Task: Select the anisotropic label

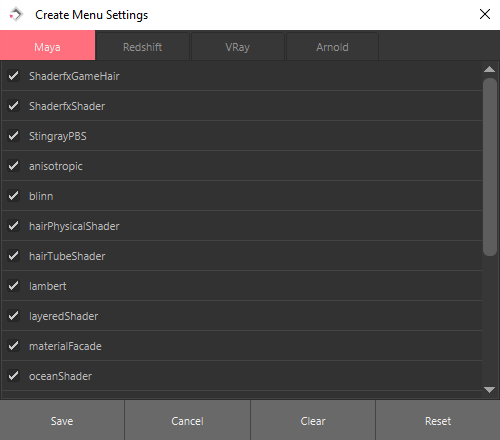Action: click(x=56, y=166)
